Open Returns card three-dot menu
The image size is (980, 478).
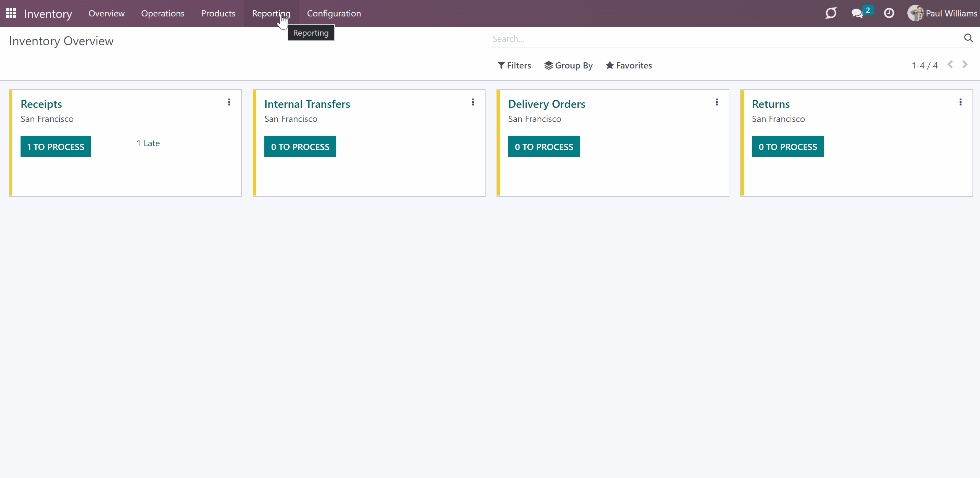click(960, 102)
